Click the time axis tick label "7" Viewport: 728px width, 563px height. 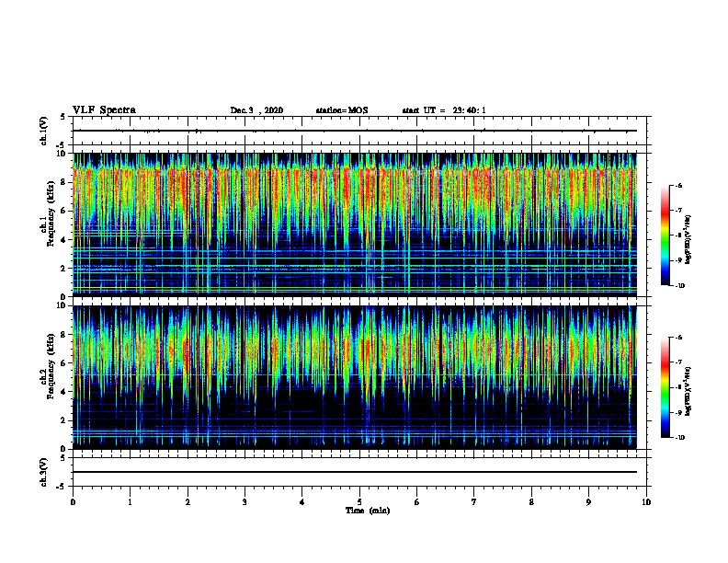coord(474,502)
